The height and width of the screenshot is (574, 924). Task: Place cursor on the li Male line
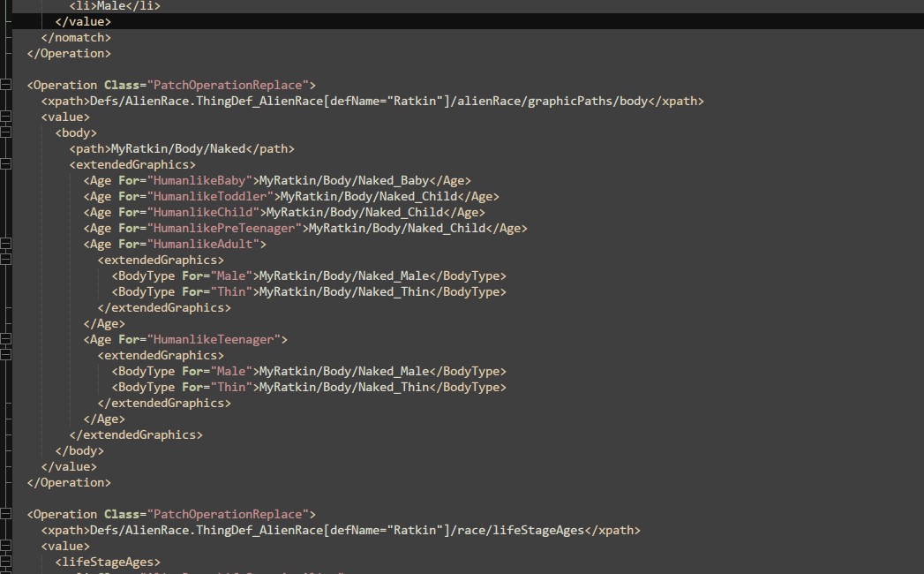[x=115, y=6]
